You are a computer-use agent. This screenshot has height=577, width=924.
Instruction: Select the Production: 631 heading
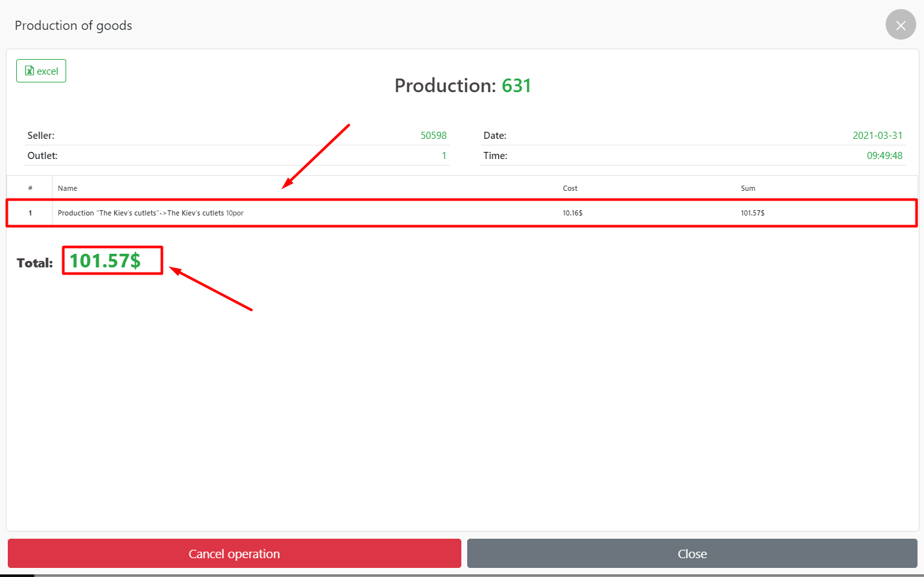tap(462, 86)
